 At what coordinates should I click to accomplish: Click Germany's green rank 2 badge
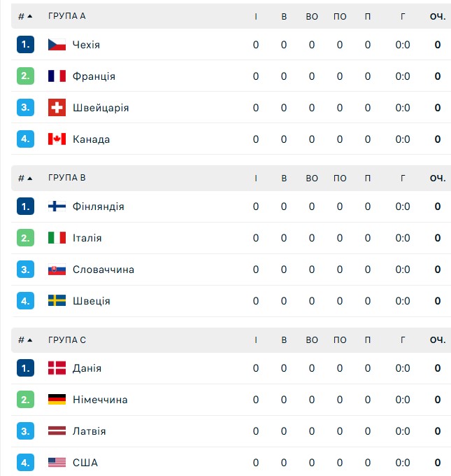25,400
